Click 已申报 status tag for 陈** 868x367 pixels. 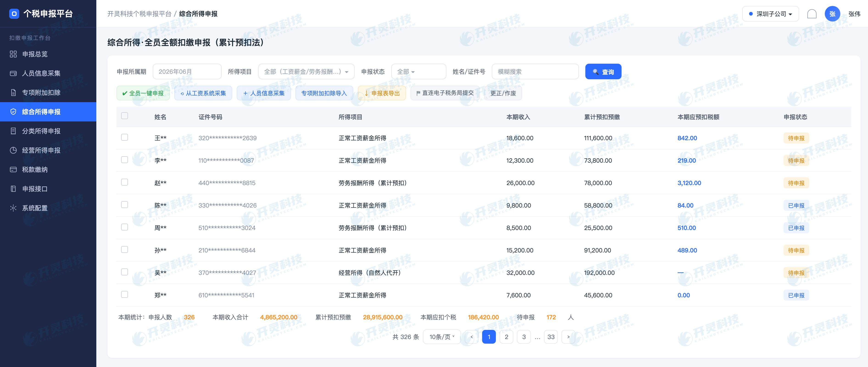796,205
